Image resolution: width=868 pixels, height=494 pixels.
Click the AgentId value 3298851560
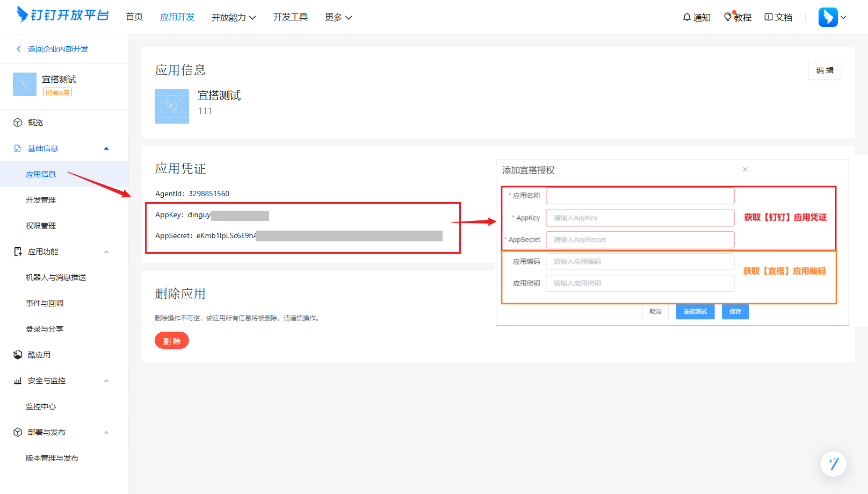tap(209, 194)
